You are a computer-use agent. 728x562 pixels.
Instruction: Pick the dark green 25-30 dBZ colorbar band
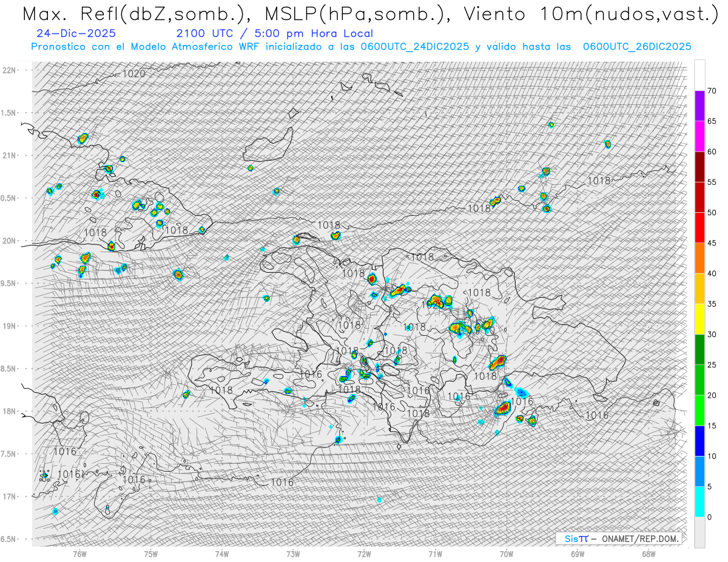[x=699, y=350]
